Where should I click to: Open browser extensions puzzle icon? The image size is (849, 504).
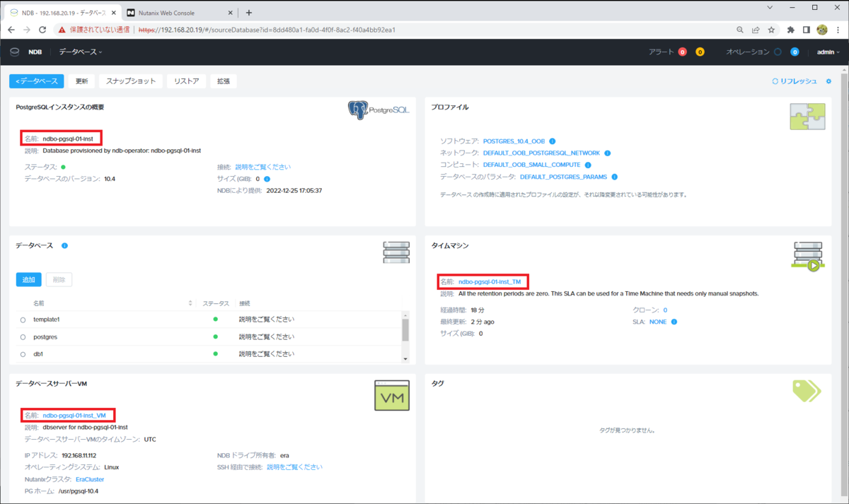tap(790, 30)
